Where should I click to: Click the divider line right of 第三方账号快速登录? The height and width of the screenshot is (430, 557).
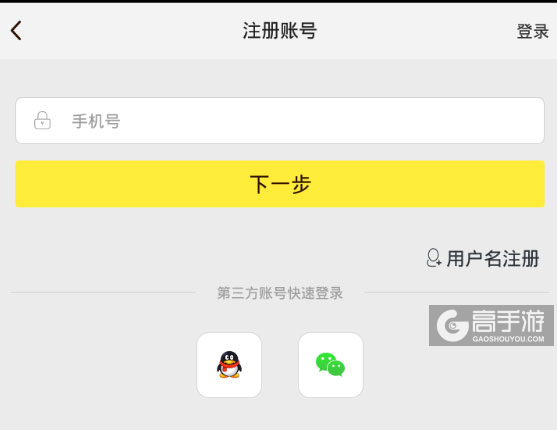pos(457,293)
